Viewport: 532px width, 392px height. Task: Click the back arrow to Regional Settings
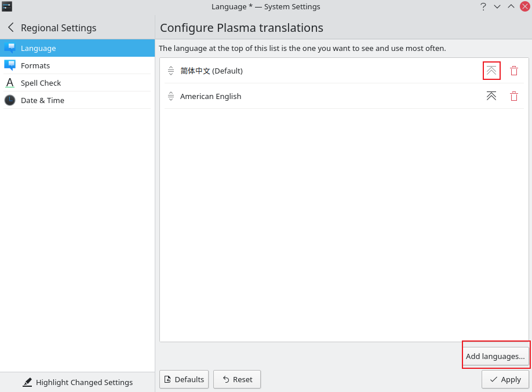point(10,28)
